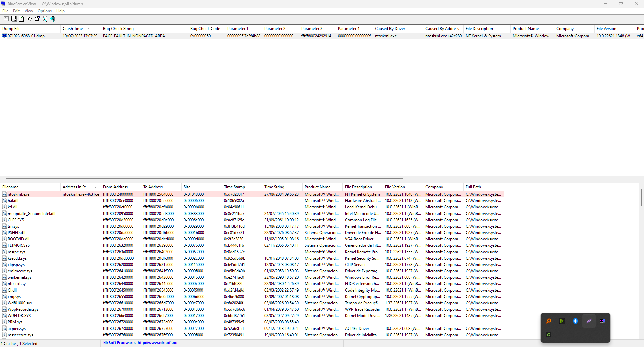Select the WDFLDR.SYS driver row
The image size is (644, 347).
tap(252, 316)
